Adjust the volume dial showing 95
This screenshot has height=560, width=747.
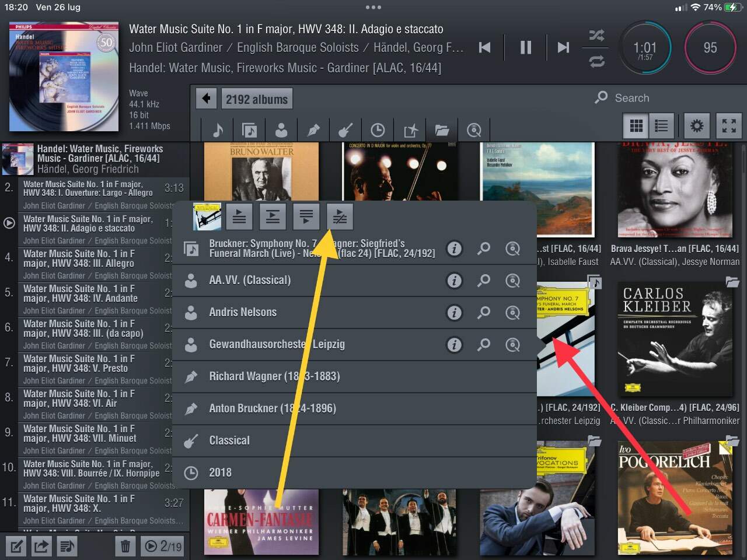pyautogui.click(x=710, y=48)
